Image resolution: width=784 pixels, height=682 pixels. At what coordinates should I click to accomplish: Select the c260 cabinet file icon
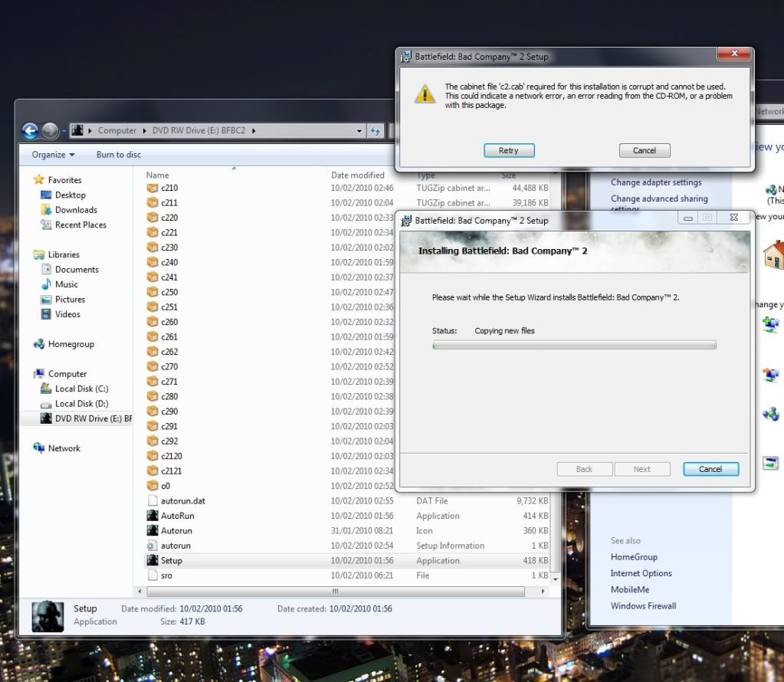[153, 322]
